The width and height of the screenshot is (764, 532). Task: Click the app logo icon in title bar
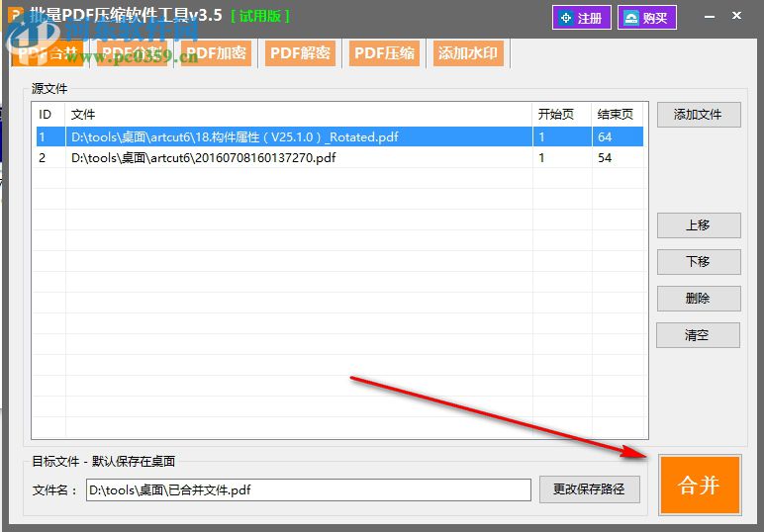tap(17, 15)
